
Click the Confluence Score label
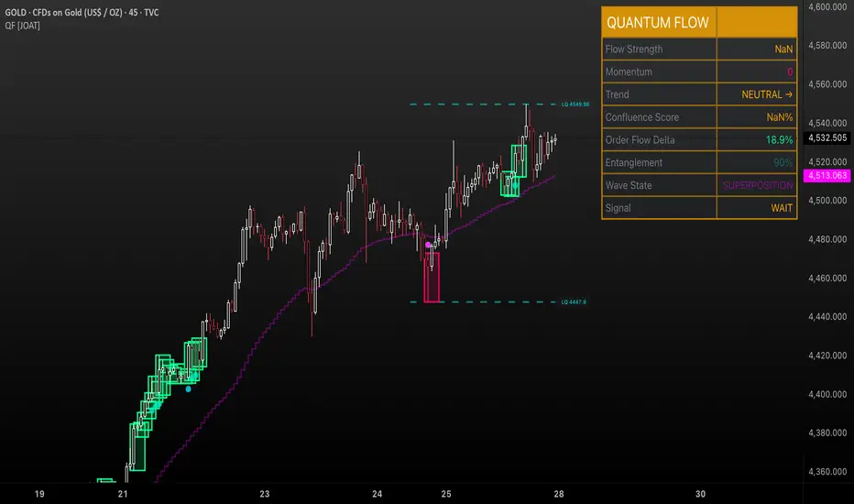click(x=642, y=117)
